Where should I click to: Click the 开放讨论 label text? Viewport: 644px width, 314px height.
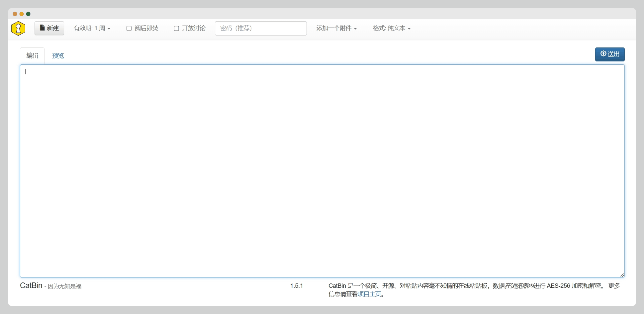[194, 29]
